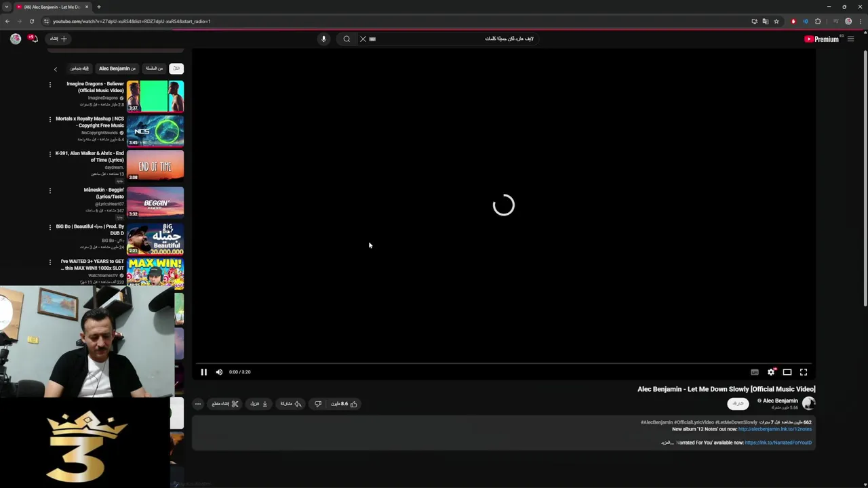Clear the search box with X
Viewport: 868px width, 488px height.
point(363,39)
